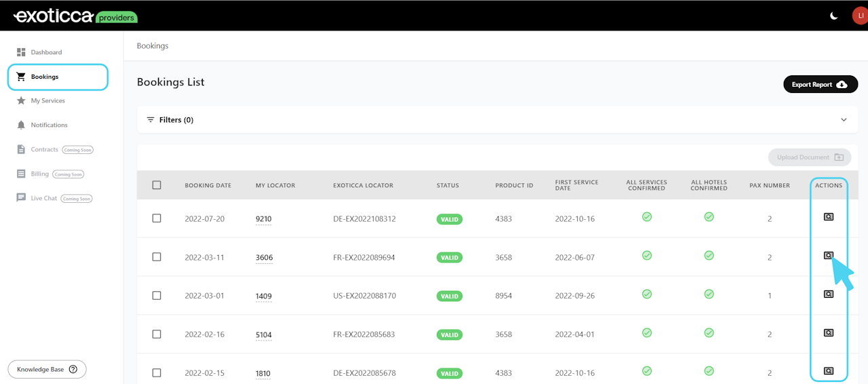Click the Export Report cloud download icon
Screen dimensions: 868x384
[842, 85]
